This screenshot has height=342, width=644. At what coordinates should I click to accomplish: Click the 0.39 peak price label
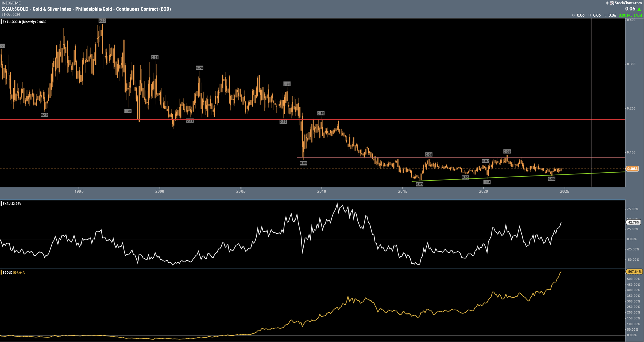tap(102, 21)
